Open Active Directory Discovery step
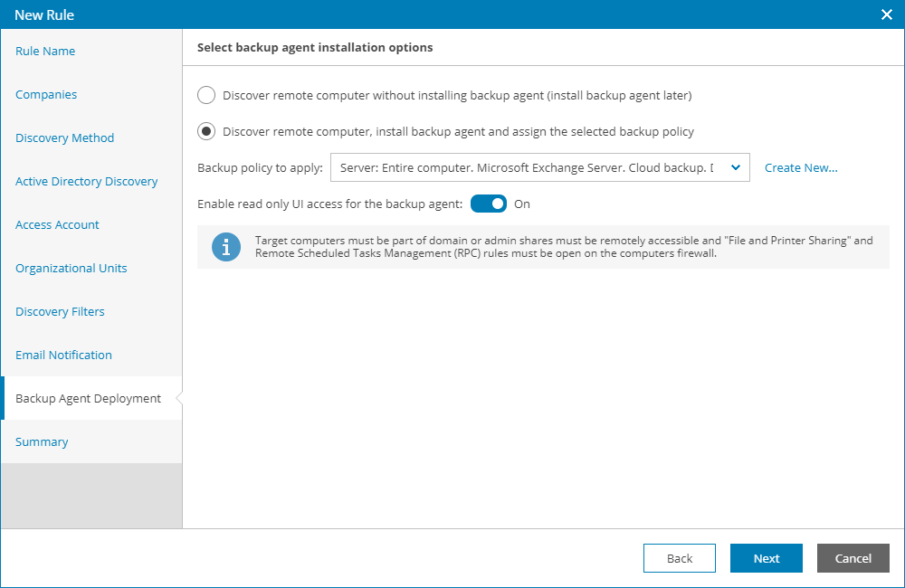 (x=87, y=182)
